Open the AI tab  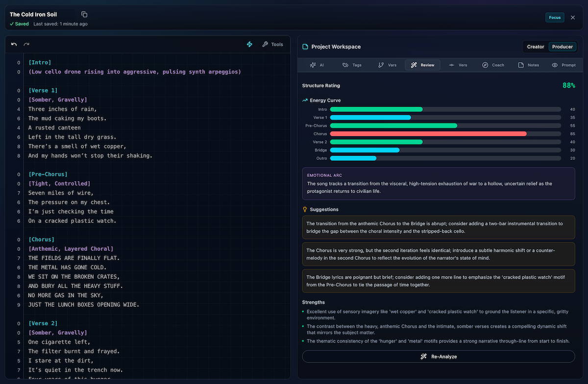[317, 65]
